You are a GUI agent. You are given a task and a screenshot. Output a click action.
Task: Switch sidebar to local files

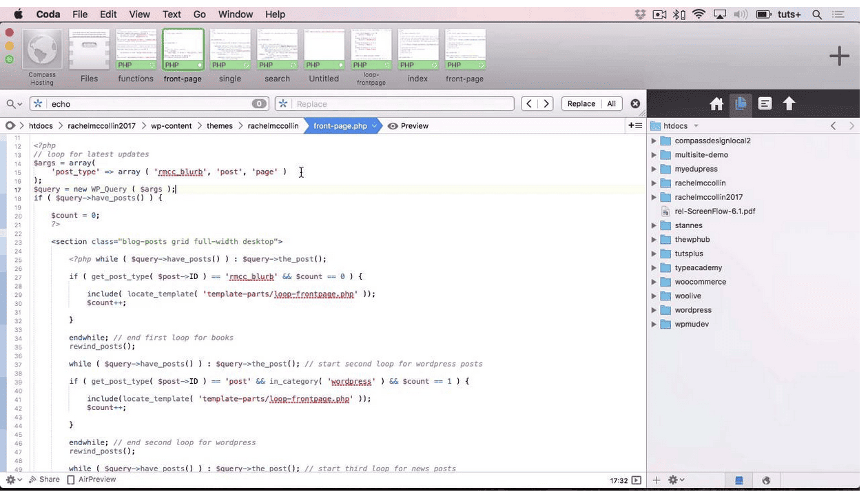739,480
